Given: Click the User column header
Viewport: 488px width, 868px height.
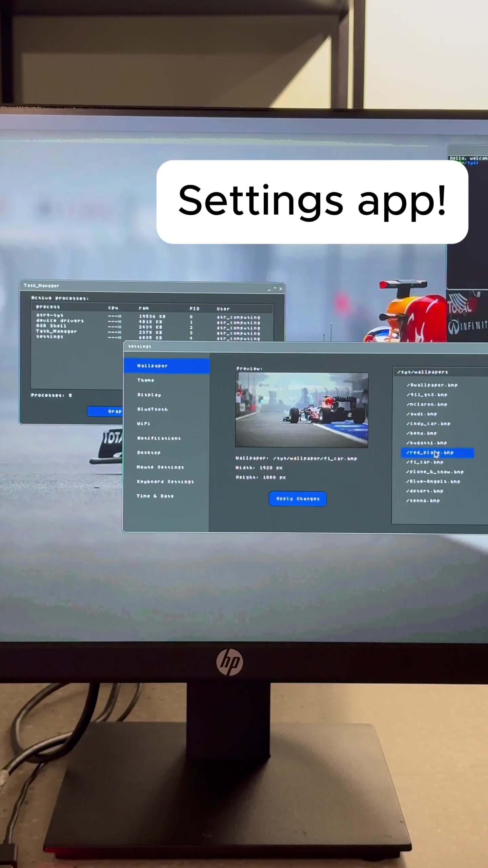Looking at the screenshot, I should point(223,309).
